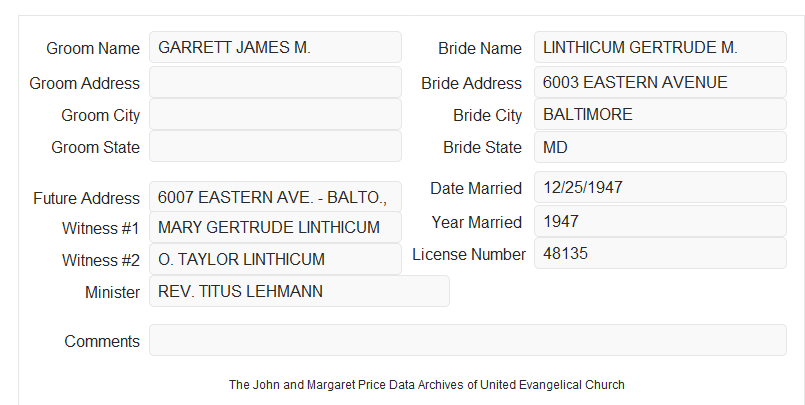Select the Bride State field MD

pos(660,147)
